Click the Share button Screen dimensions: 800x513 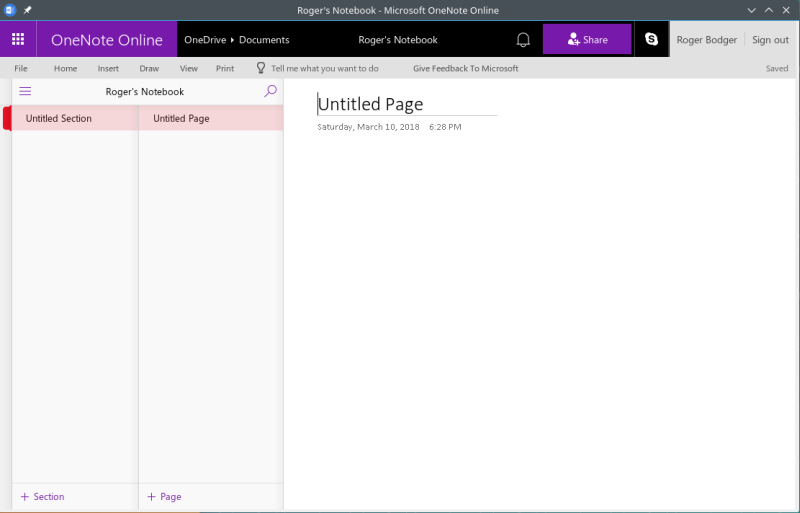pos(587,39)
